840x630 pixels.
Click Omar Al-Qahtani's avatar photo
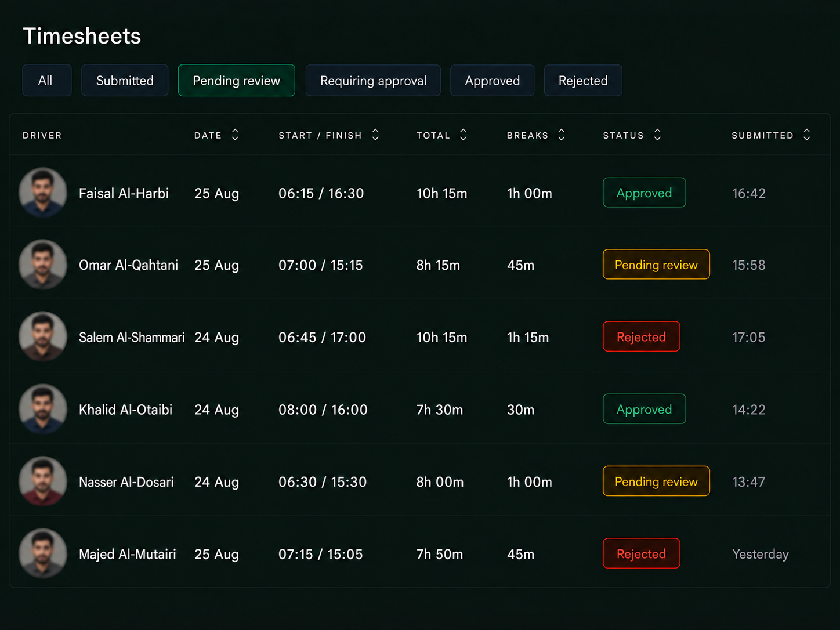(43, 265)
